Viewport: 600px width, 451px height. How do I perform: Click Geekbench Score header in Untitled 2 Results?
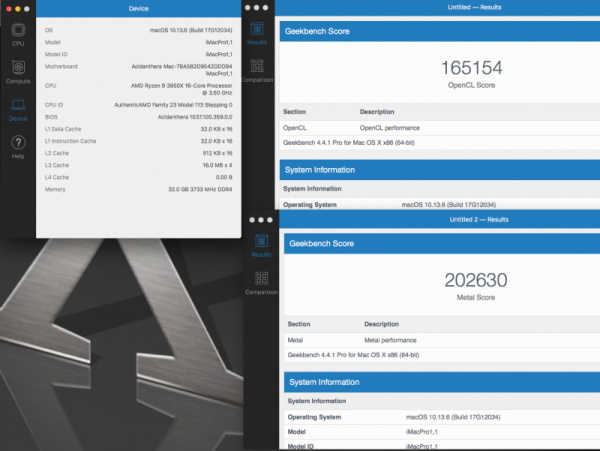[442, 244]
